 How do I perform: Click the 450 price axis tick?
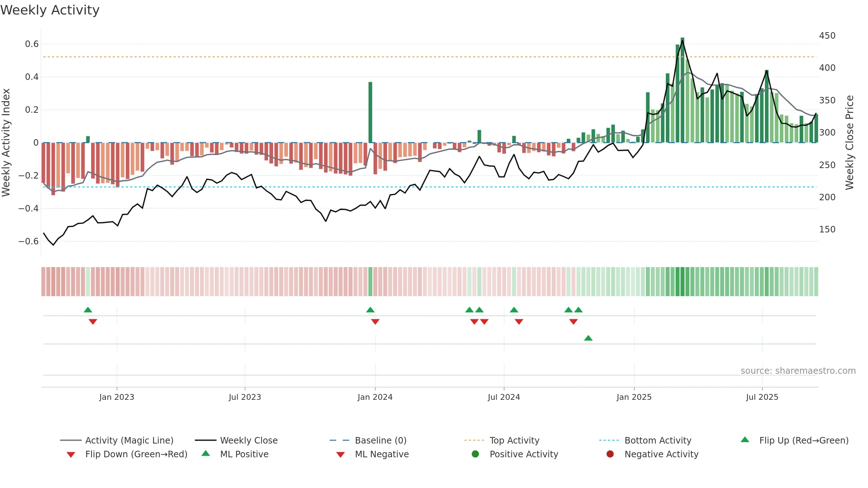pyautogui.click(x=827, y=36)
